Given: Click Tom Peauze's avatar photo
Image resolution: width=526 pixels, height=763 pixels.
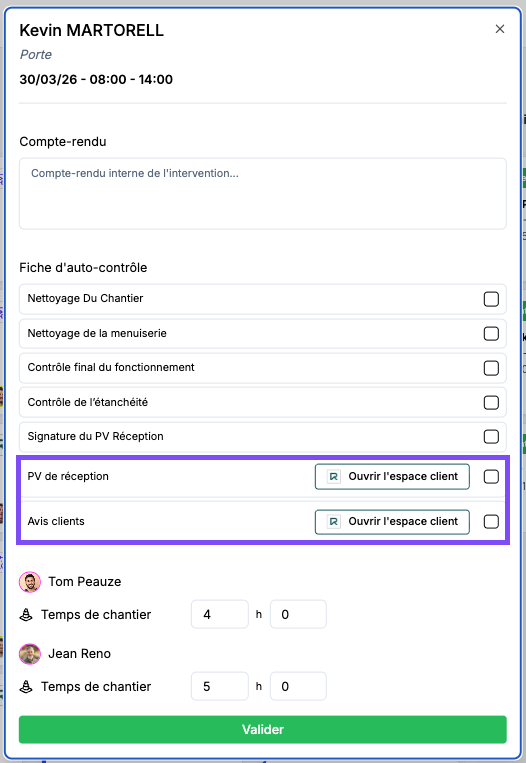Looking at the screenshot, I should coord(30,582).
